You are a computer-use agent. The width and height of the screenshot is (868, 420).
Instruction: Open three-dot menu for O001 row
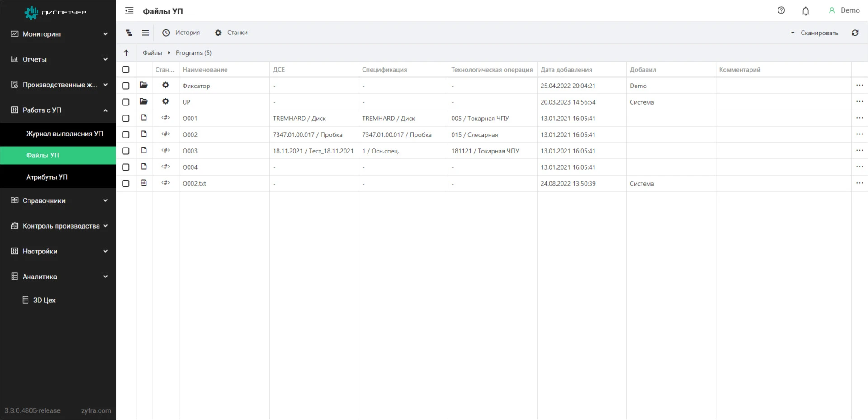(859, 118)
